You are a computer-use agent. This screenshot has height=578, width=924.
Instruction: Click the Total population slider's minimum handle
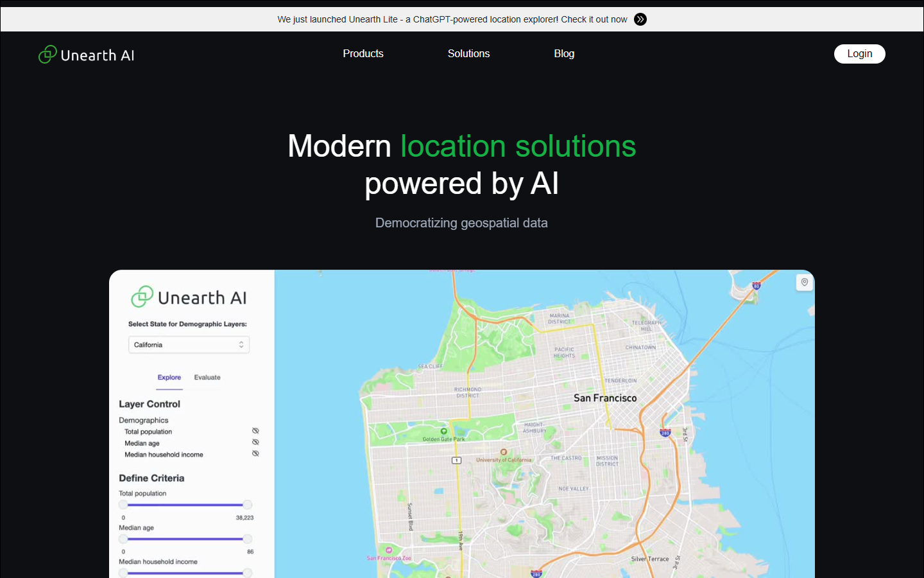coord(123,505)
